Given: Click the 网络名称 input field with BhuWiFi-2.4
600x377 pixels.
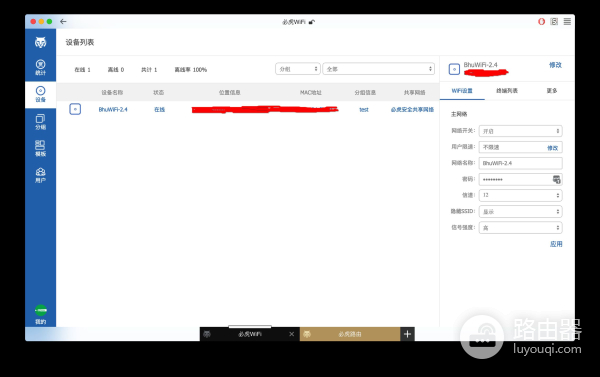Looking at the screenshot, I should [520, 163].
